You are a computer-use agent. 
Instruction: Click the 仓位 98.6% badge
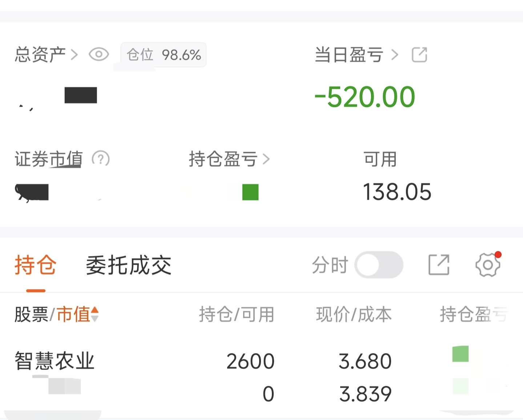point(164,55)
